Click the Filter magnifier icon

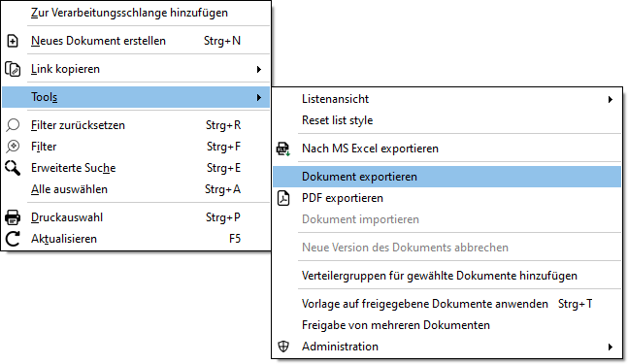[x=13, y=147]
